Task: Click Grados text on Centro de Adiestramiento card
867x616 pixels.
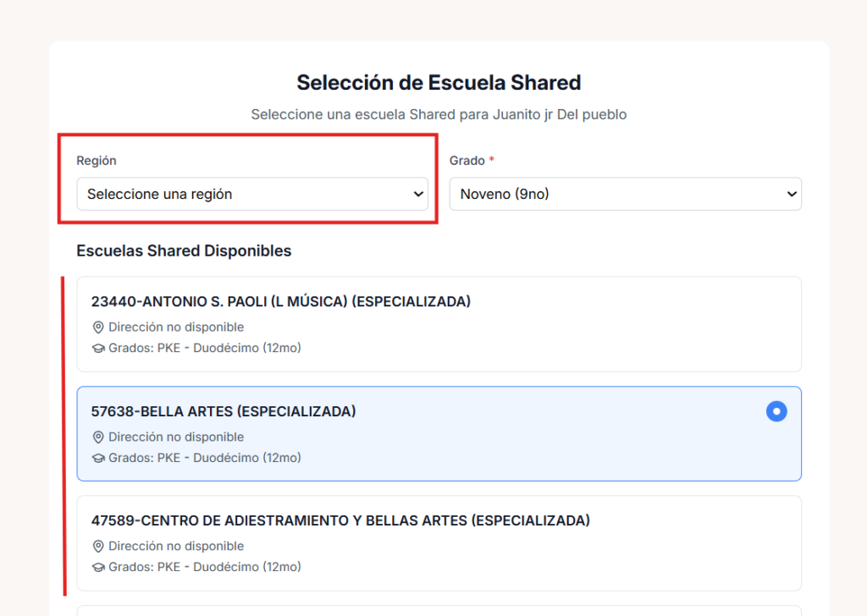Action: pyautogui.click(x=205, y=567)
